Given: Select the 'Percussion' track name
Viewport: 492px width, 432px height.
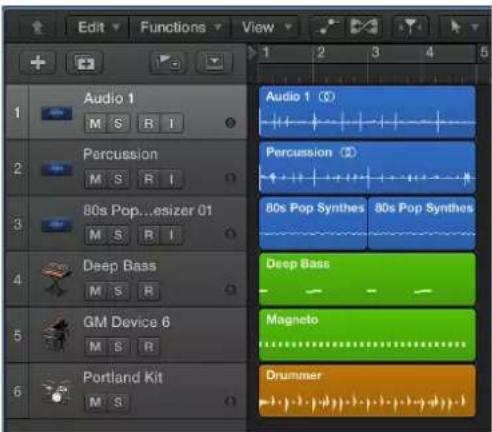Looking at the screenshot, I should (120, 154).
